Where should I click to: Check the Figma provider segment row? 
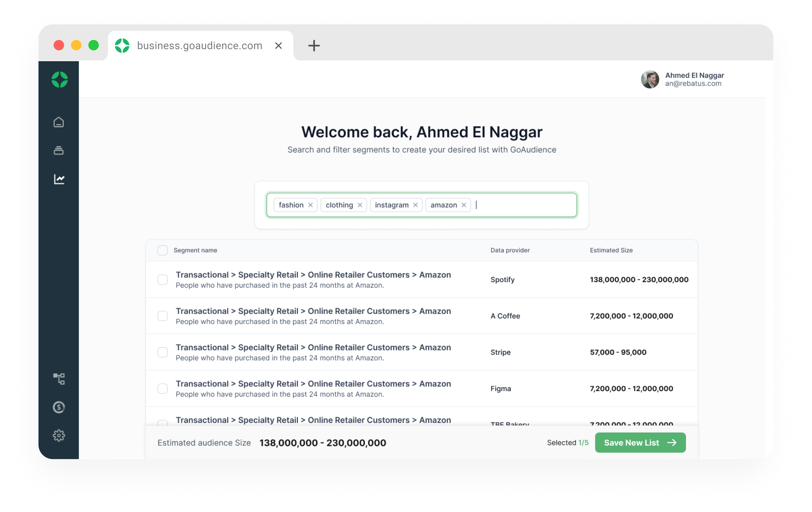pos(163,388)
